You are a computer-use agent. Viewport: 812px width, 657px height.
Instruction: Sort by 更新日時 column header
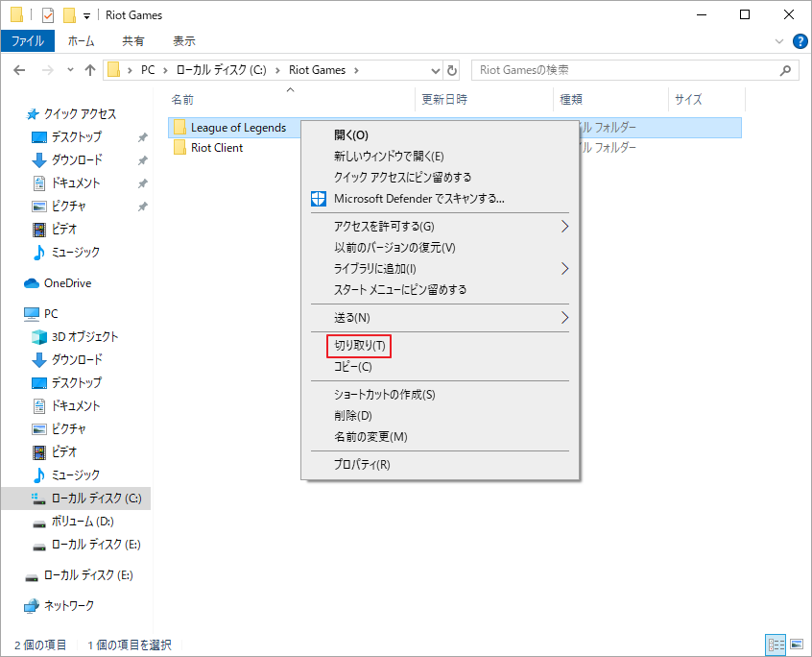(x=444, y=99)
